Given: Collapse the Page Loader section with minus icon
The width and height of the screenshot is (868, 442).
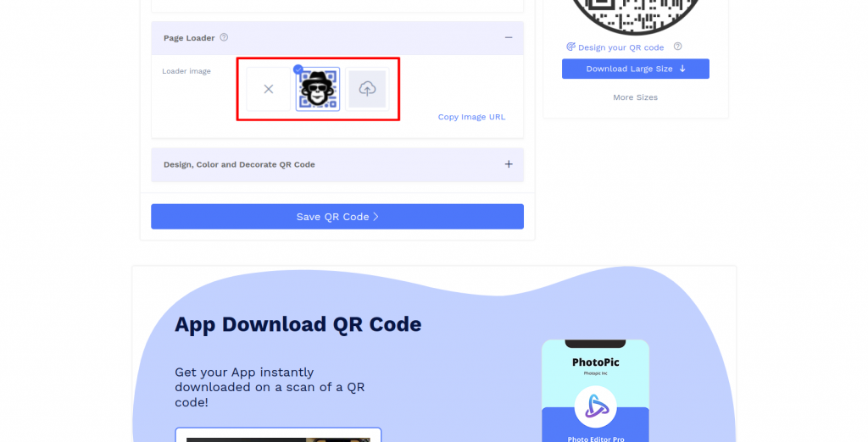Looking at the screenshot, I should click(509, 37).
